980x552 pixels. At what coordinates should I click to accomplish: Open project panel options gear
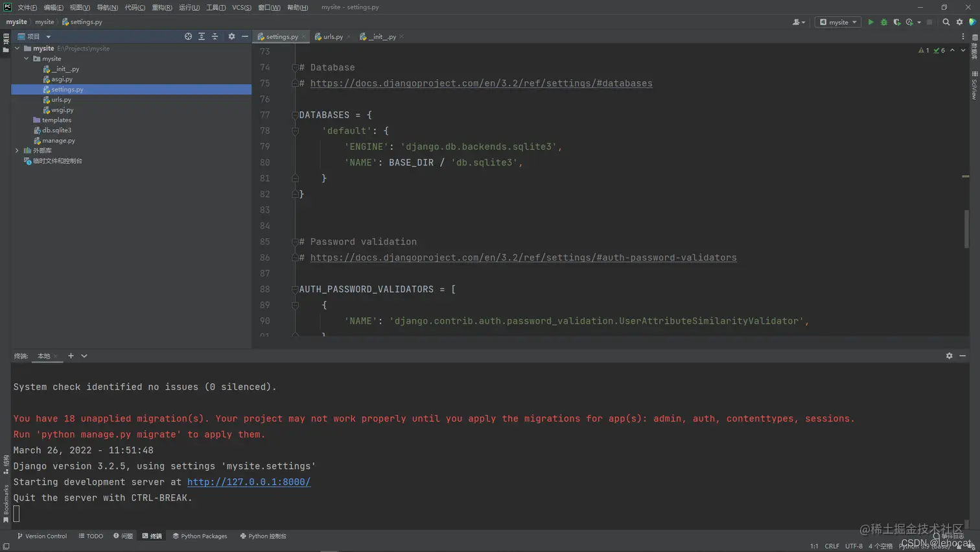[231, 36]
